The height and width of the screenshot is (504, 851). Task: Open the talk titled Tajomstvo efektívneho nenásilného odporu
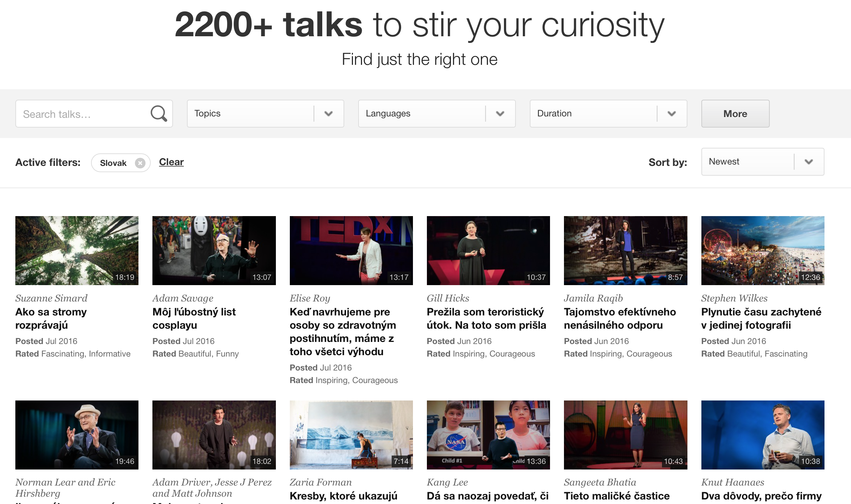click(619, 318)
